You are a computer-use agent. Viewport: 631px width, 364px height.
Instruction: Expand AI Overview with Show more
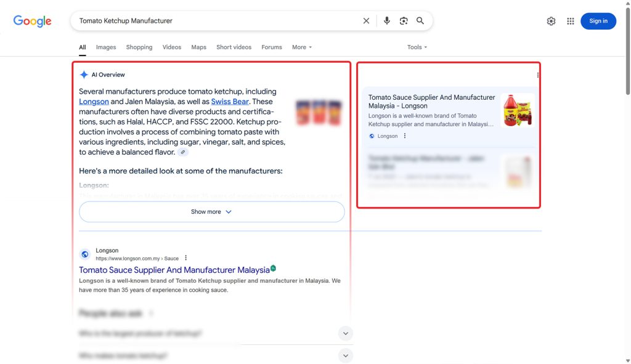(212, 211)
